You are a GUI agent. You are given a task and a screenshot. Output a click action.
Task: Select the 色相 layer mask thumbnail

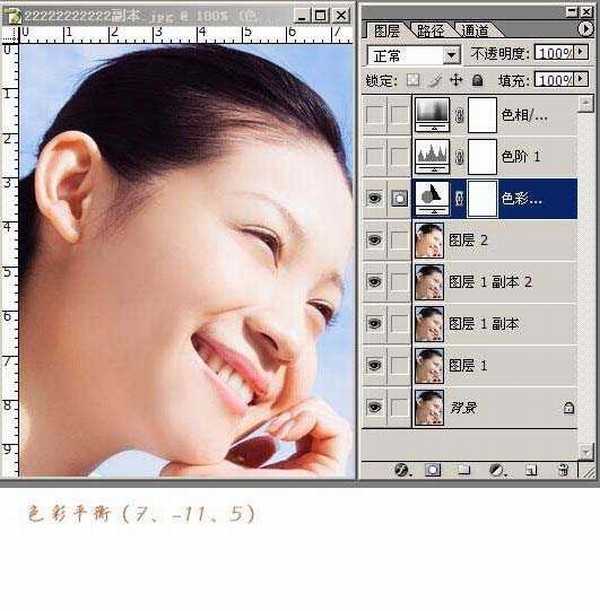coord(482,115)
